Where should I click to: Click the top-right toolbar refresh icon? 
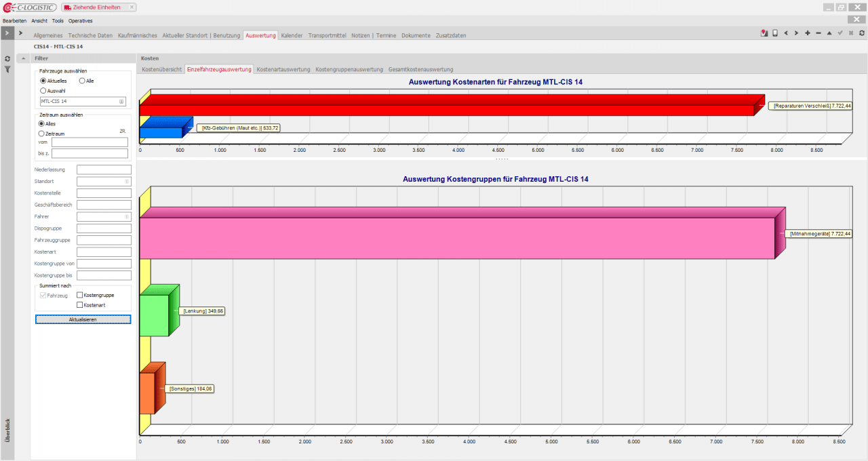pyautogui.click(x=861, y=33)
